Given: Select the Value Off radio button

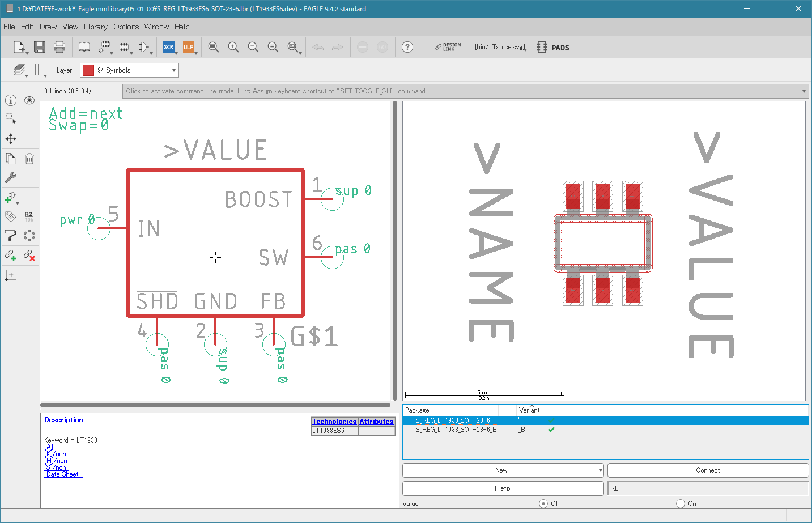Looking at the screenshot, I should pos(543,504).
